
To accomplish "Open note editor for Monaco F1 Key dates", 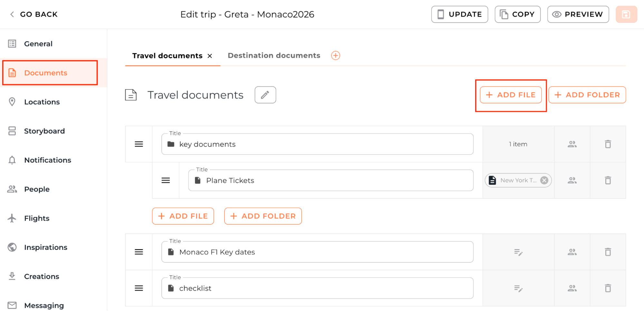I will pyautogui.click(x=518, y=252).
